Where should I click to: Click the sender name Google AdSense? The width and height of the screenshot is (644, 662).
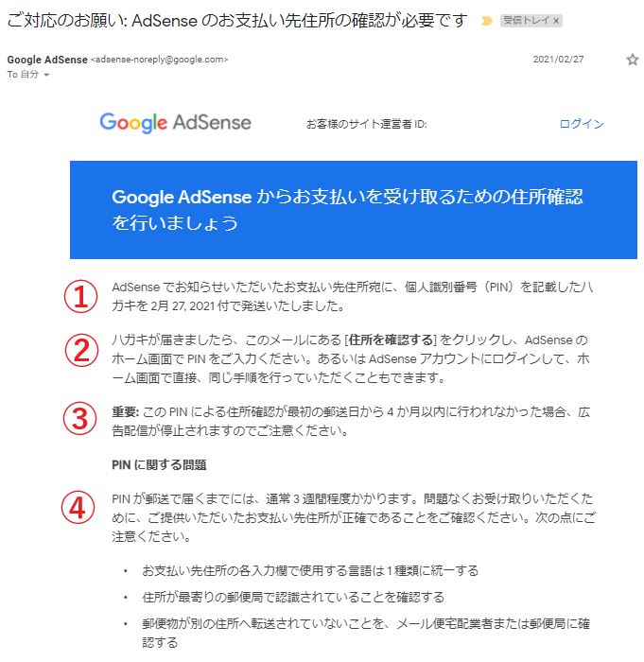tap(47, 60)
